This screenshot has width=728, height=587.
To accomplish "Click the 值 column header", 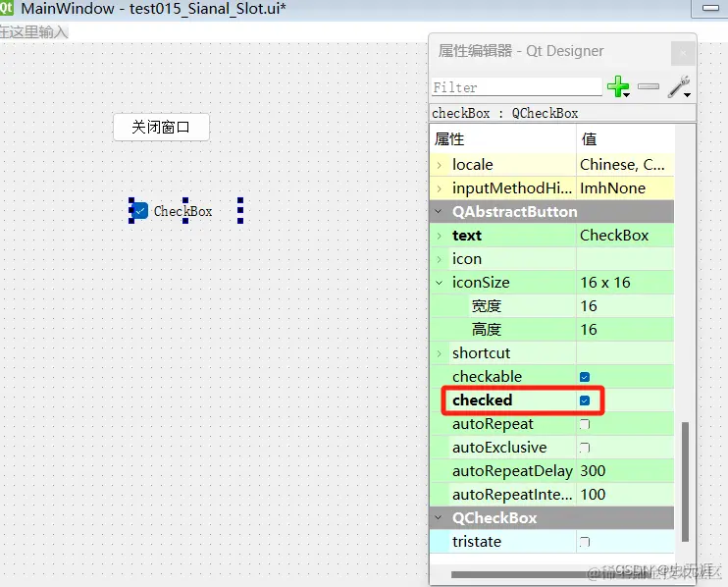I will click(x=625, y=138).
